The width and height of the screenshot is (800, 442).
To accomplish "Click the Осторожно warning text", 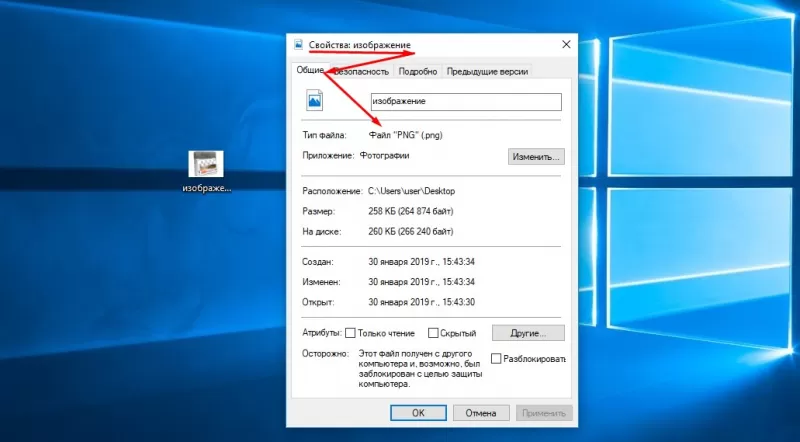I will tap(420, 369).
